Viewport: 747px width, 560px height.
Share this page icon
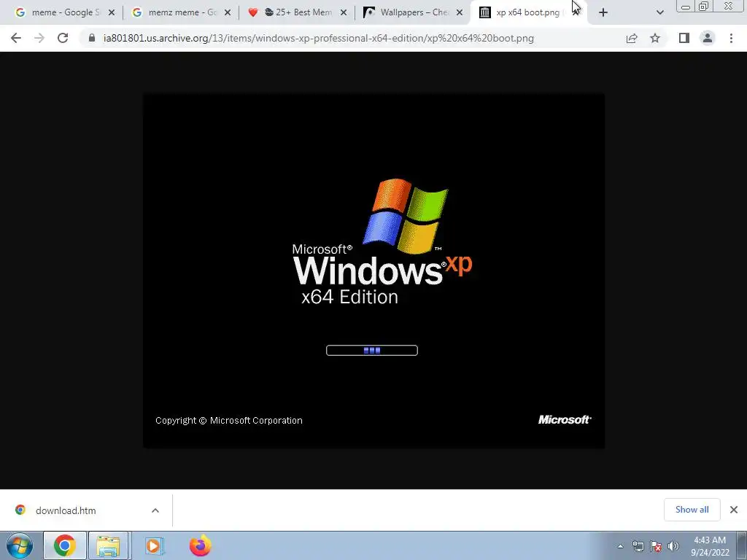632,38
